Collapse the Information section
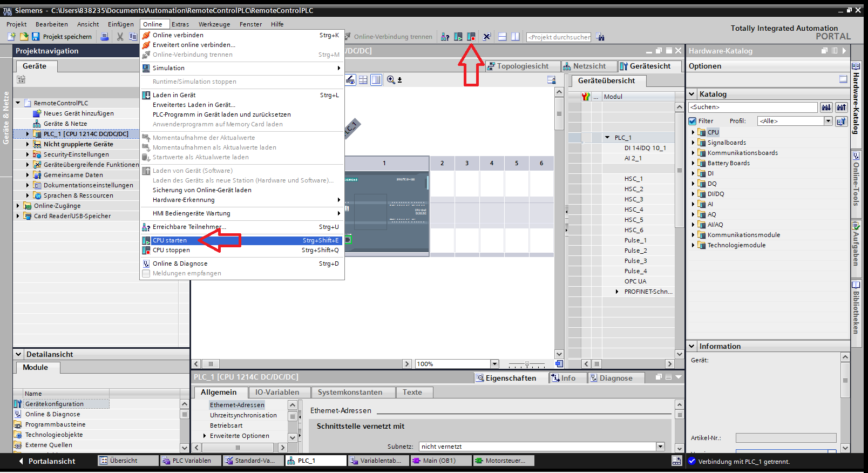Viewport: 868px width, 473px height. pos(692,346)
